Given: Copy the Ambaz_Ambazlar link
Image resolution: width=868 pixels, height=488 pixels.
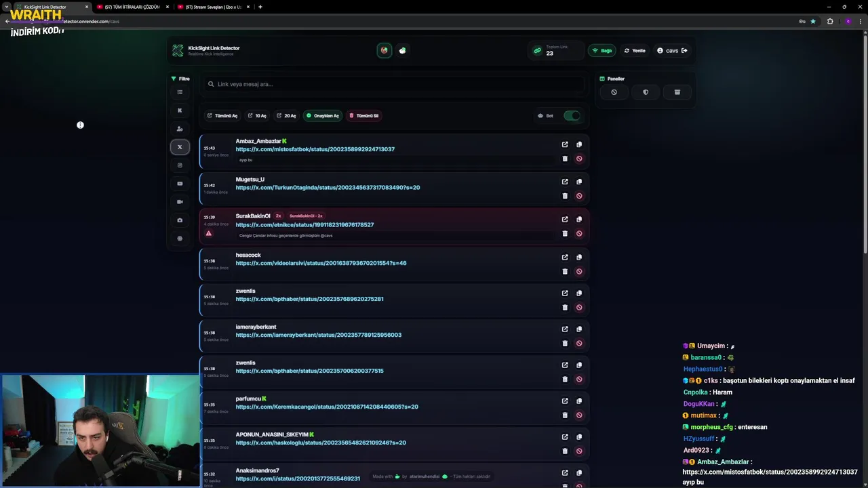Looking at the screenshot, I should click(579, 144).
